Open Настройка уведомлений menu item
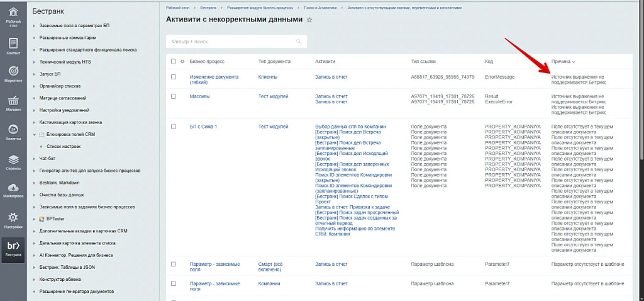Image resolution: width=644 pixels, height=301 pixels. click(x=65, y=110)
